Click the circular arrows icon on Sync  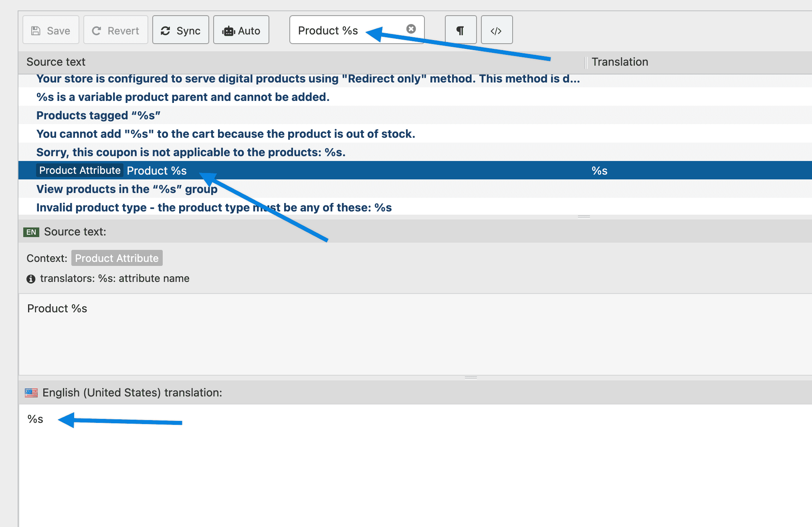click(166, 31)
